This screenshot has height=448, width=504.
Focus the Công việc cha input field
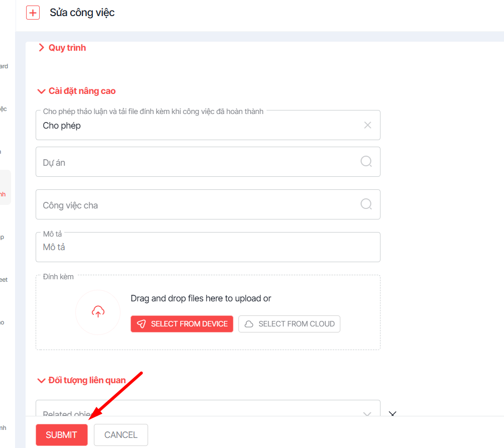point(196,205)
